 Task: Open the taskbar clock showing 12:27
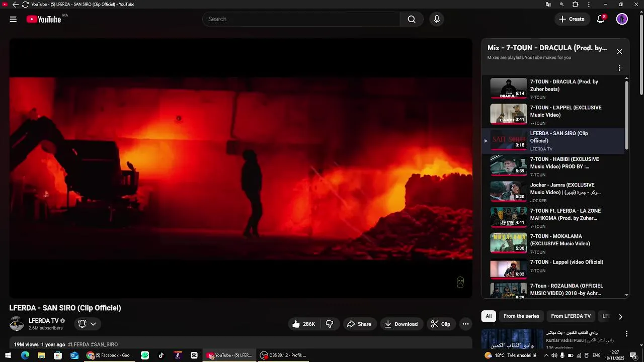point(614,355)
